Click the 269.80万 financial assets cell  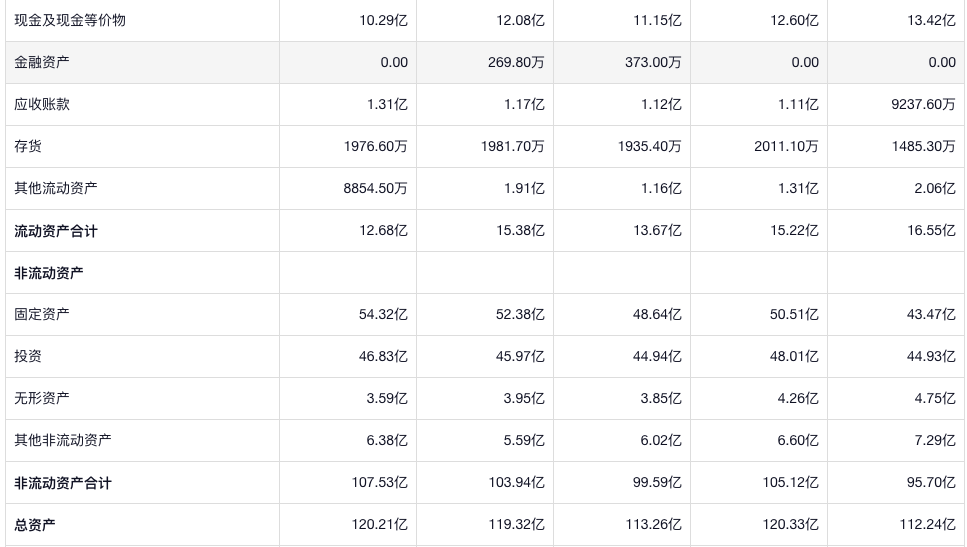512,62
